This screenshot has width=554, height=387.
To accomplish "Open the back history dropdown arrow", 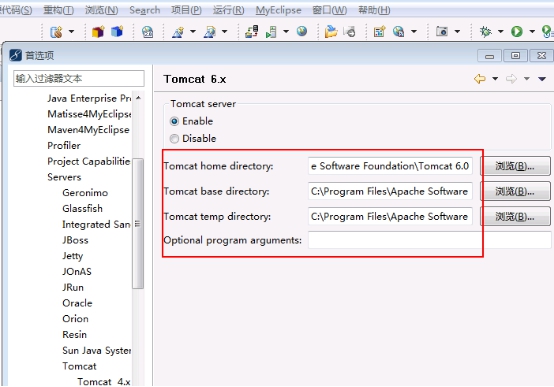I will 495,78.
